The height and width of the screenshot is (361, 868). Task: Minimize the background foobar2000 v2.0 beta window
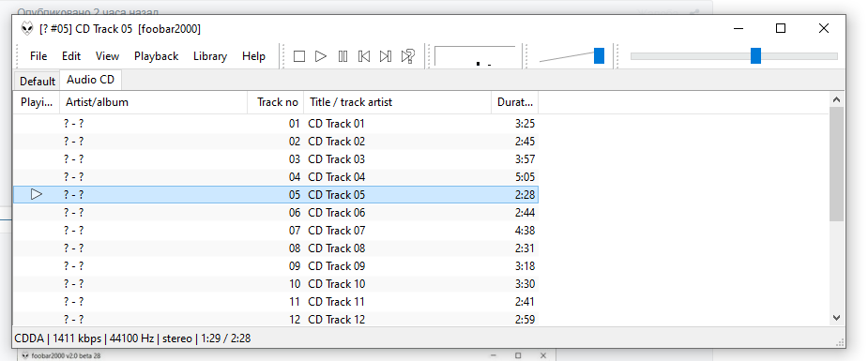coord(493,355)
